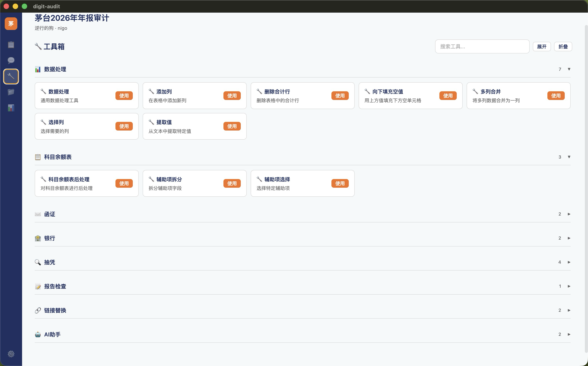Click the wrench icon on 提取值 card
Image resolution: width=588 pixels, height=366 pixels.
point(151,122)
